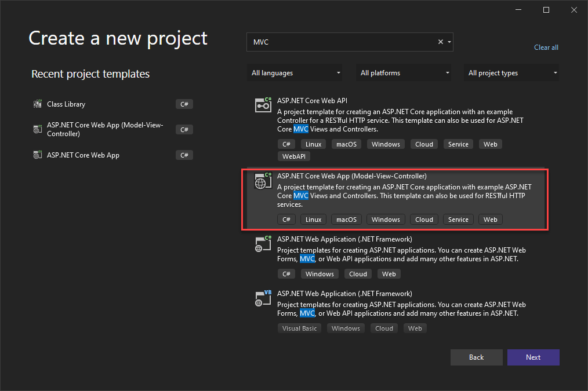Select the Visual Basic ASP.NET Web Application template
The width and height of the screenshot is (588, 391).
(344, 294)
